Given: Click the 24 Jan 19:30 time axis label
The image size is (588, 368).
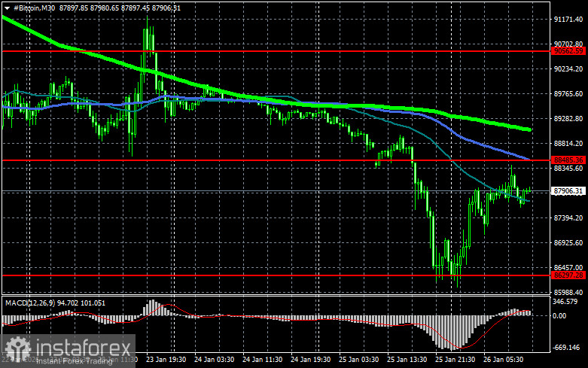Looking at the screenshot, I should (x=310, y=360).
